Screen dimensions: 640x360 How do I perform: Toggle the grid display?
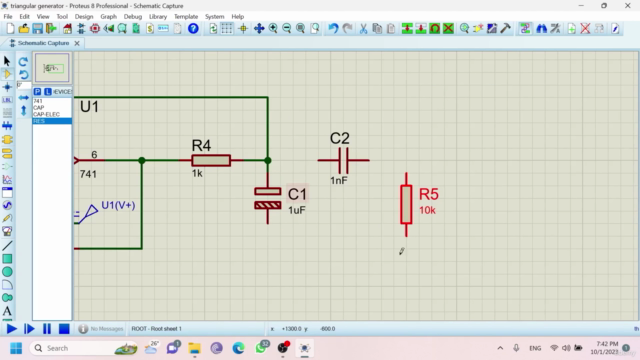pos(227,28)
